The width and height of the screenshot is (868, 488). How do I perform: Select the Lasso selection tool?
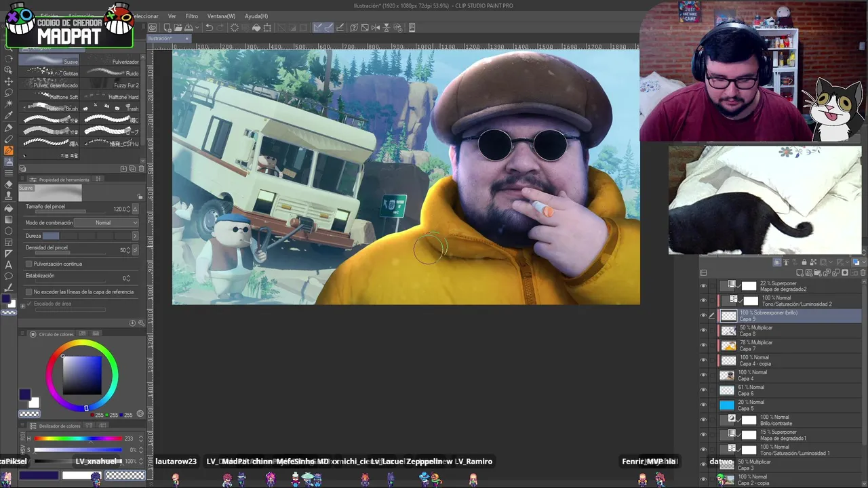(9, 92)
